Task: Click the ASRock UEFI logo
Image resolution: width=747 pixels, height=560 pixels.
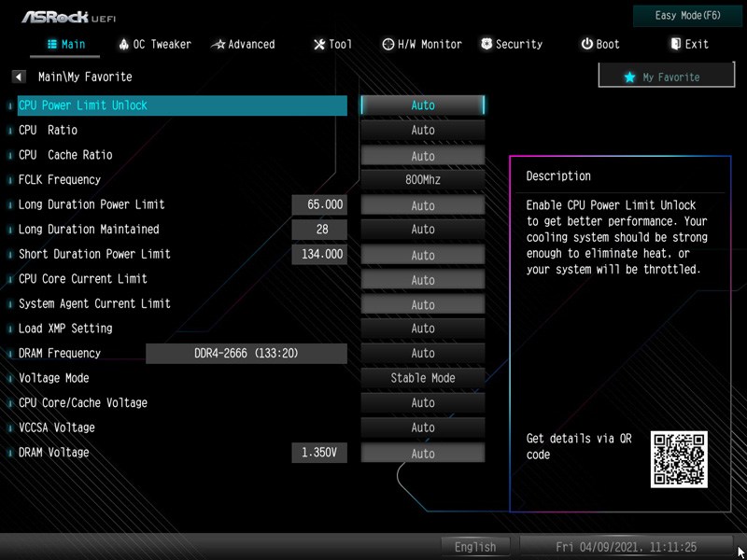Action: click(x=68, y=17)
